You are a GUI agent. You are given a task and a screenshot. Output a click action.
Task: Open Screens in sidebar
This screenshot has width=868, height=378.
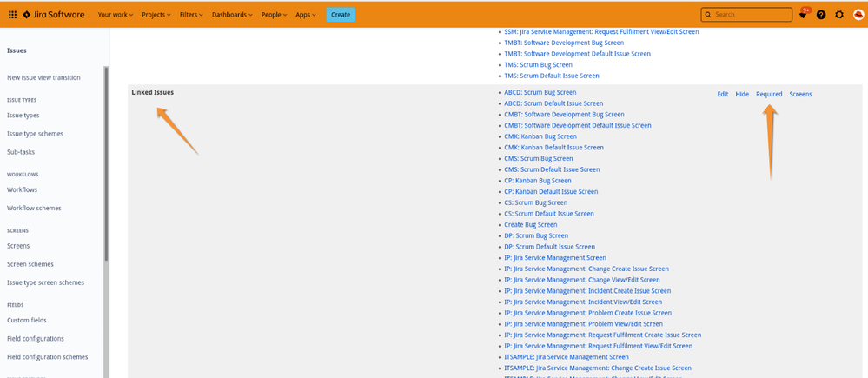18,246
